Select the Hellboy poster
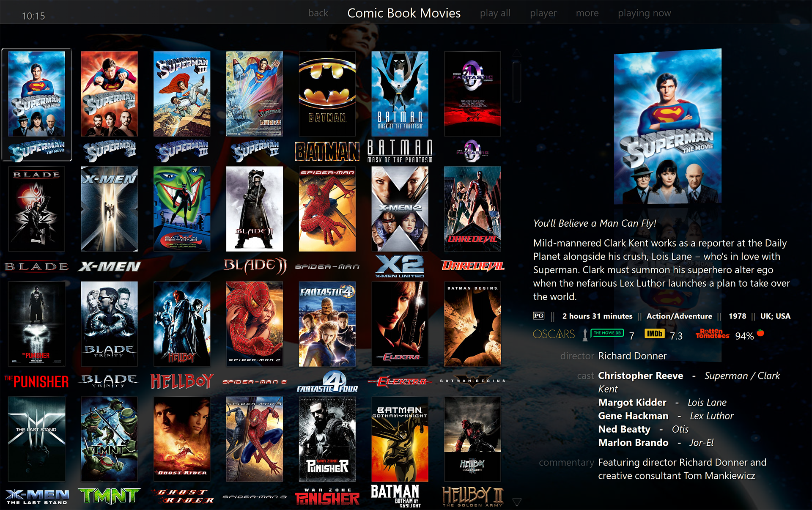 (x=182, y=324)
